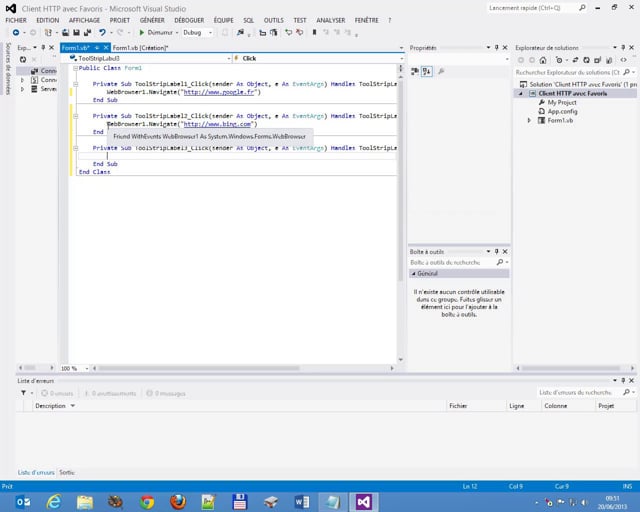Click the show all files icon

point(609,60)
